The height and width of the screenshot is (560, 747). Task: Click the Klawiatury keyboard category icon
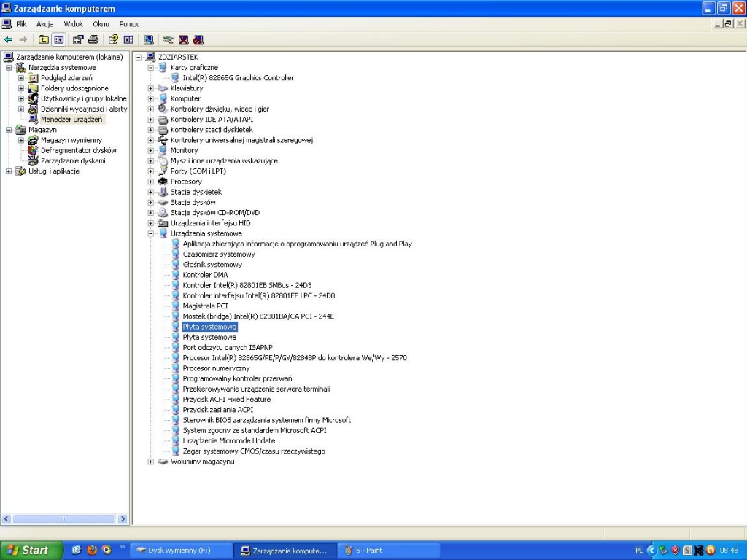[x=163, y=88]
